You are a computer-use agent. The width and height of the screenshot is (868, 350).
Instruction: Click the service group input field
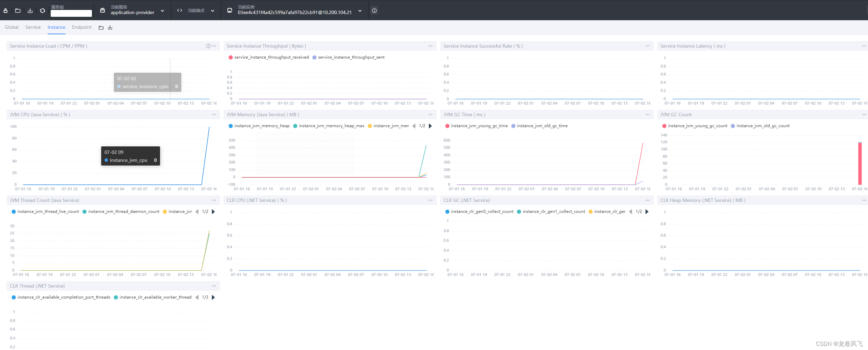(71, 13)
